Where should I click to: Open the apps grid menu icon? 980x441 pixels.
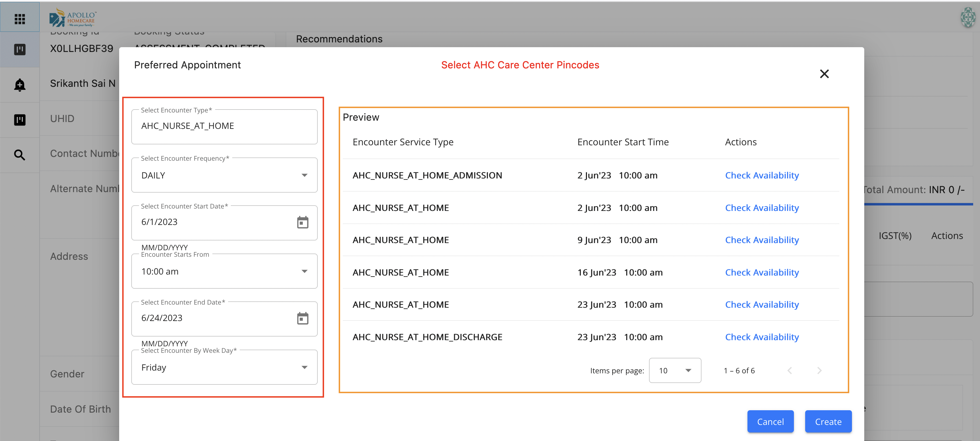(x=19, y=18)
